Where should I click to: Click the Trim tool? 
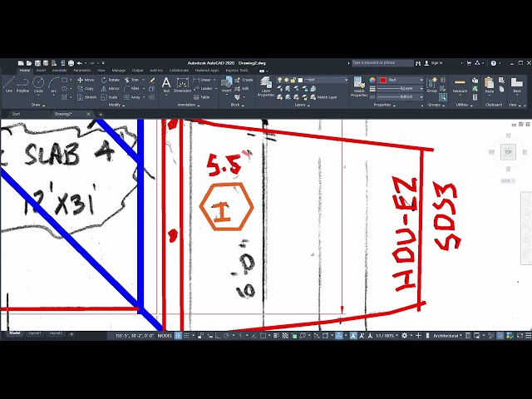click(x=131, y=80)
